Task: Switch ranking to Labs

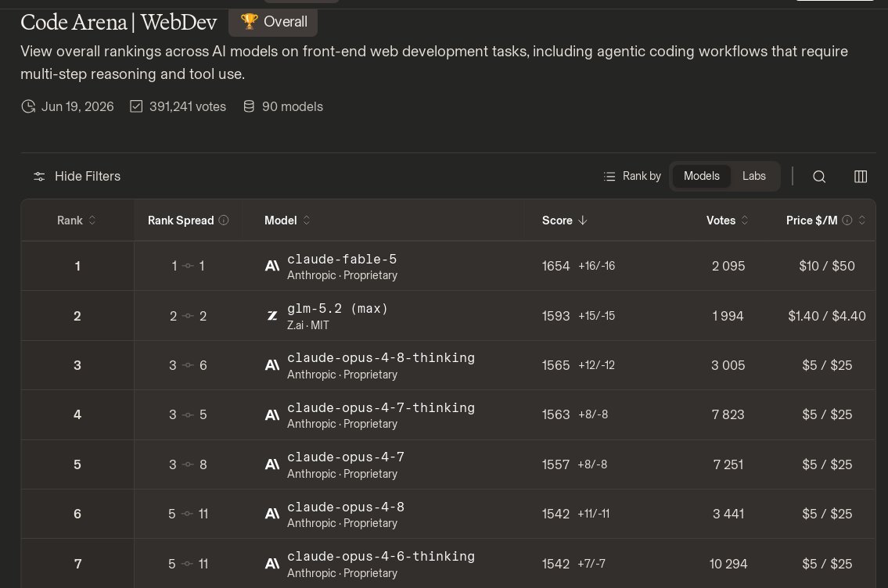Action: point(753,176)
